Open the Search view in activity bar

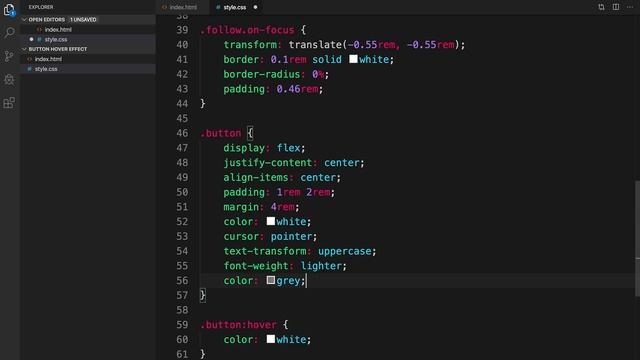(x=9, y=32)
